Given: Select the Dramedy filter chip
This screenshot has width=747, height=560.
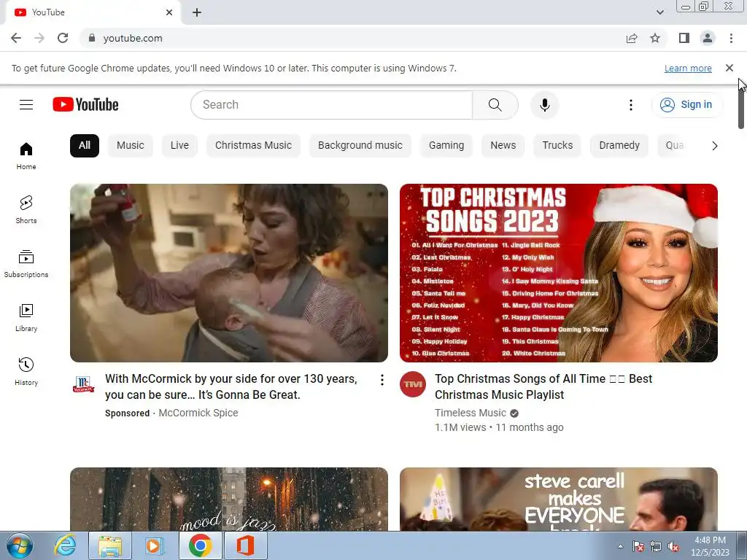Looking at the screenshot, I should [619, 145].
